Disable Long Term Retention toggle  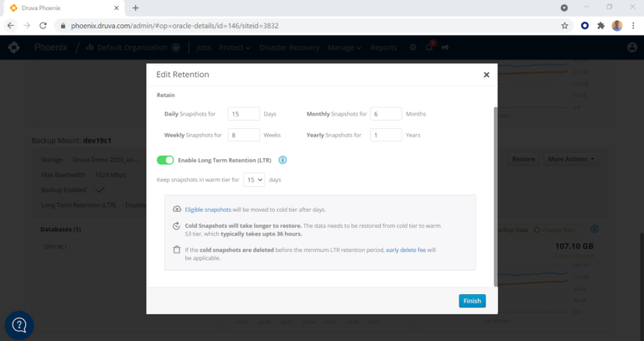(165, 160)
